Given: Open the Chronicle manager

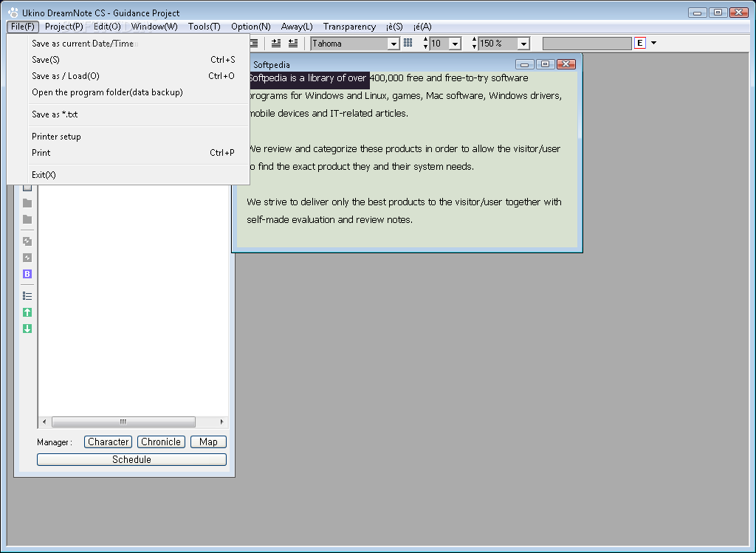Looking at the screenshot, I should tap(161, 442).
